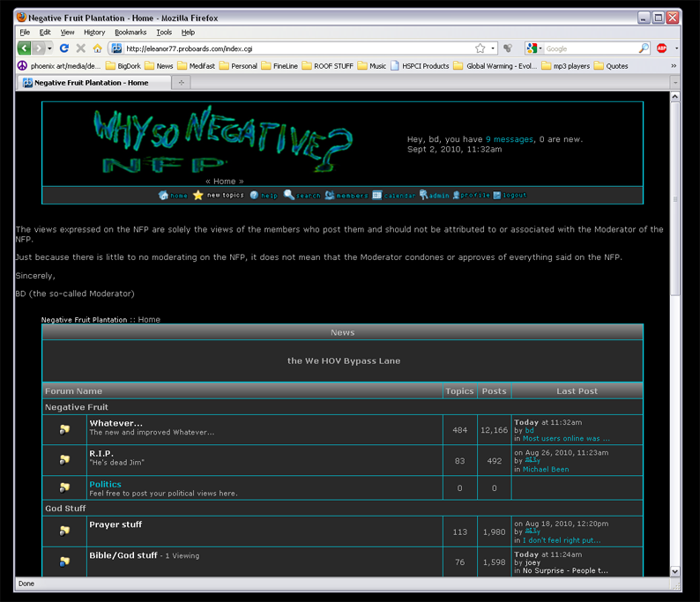Viewport: 700px width, 602px height.
Task: Open the Adblock Plus dropdown arrow
Action: coord(676,48)
